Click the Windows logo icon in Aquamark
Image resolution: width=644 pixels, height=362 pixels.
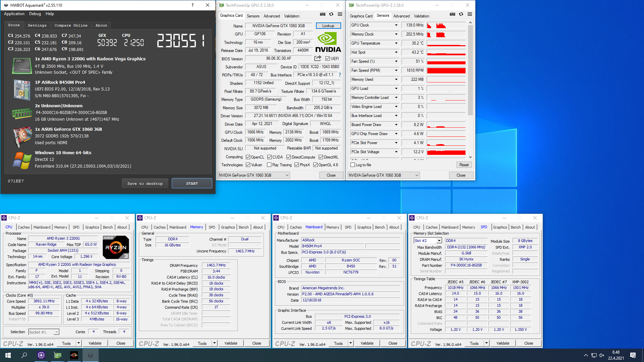coord(22,160)
